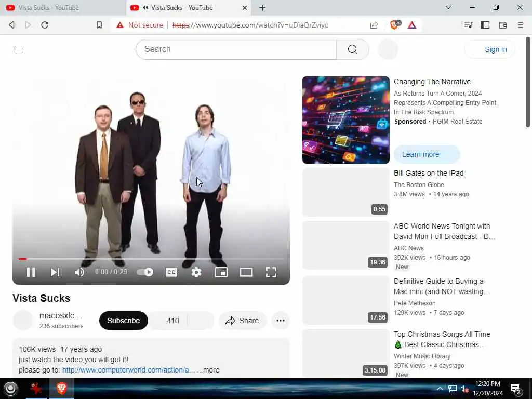
Task: Show hidden system tray icons
Action: click(x=440, y=389)
